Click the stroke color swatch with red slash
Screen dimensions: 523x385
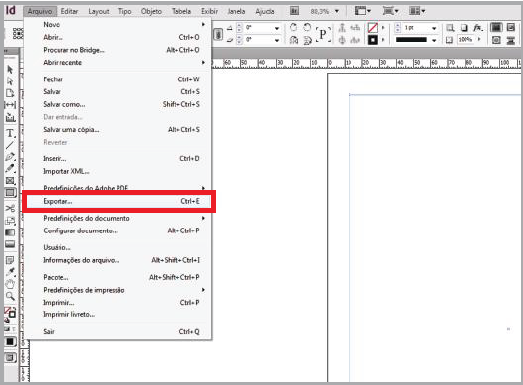pyautogui.click(x=372, y=27)
